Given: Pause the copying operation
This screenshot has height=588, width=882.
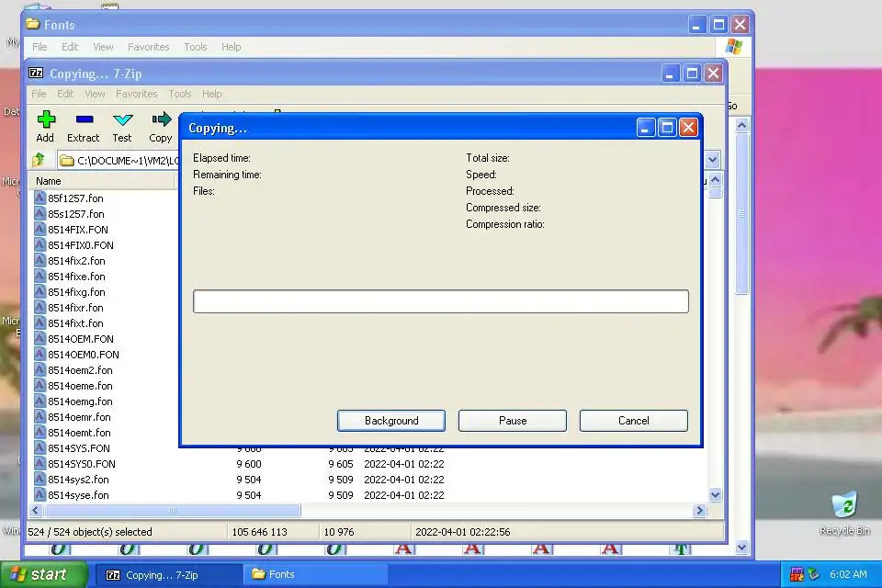Looking at the screenshot, I should coord(513,420).
